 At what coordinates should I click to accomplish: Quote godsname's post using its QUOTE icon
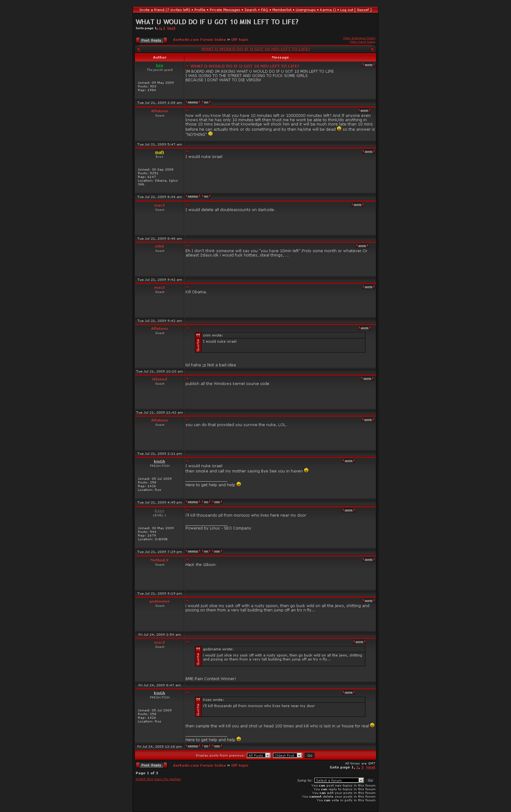pyautogui.click(x=368, y=601)
